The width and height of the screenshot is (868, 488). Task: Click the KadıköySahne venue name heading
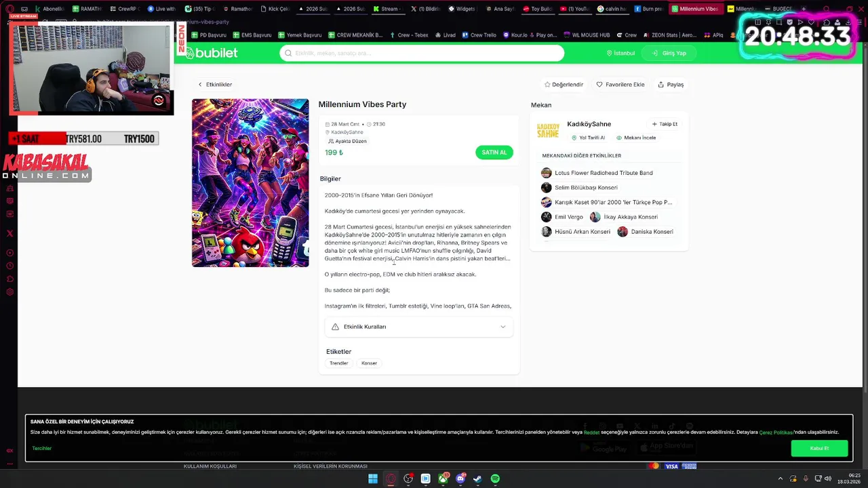coord(589,124)
